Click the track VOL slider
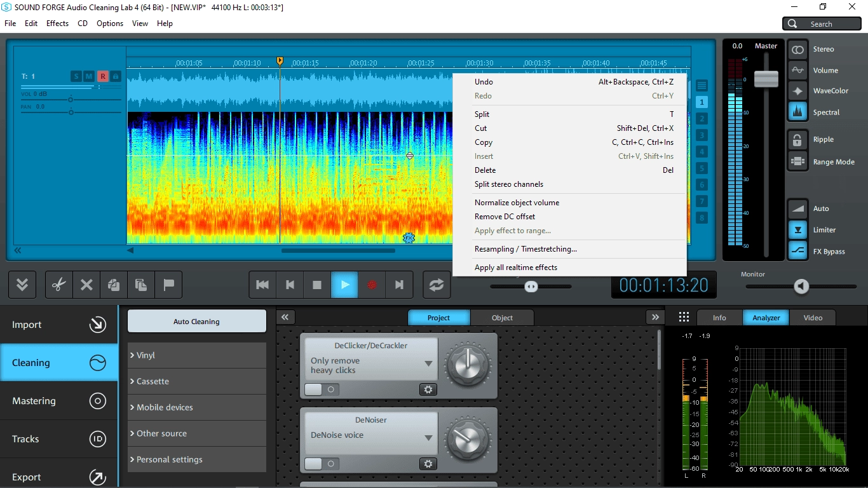The width and height of the screenshot is (868, 488). [x=70, y=100]
